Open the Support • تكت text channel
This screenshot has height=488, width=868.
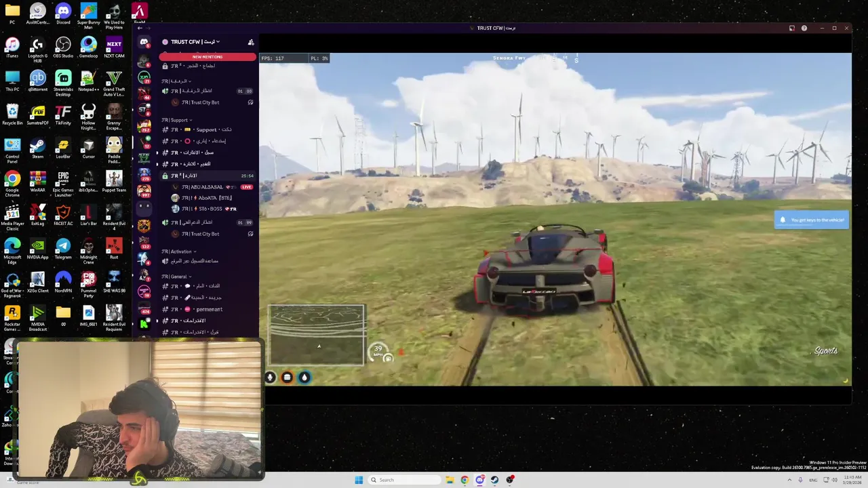coord(208,129)
